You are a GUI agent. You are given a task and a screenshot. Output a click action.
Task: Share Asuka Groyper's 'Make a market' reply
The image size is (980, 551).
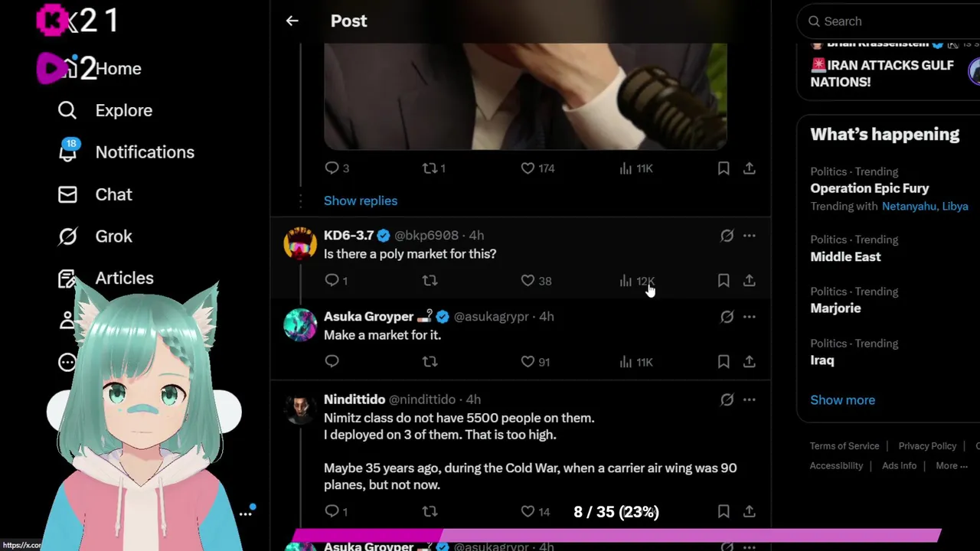click(x=750, y=361)
